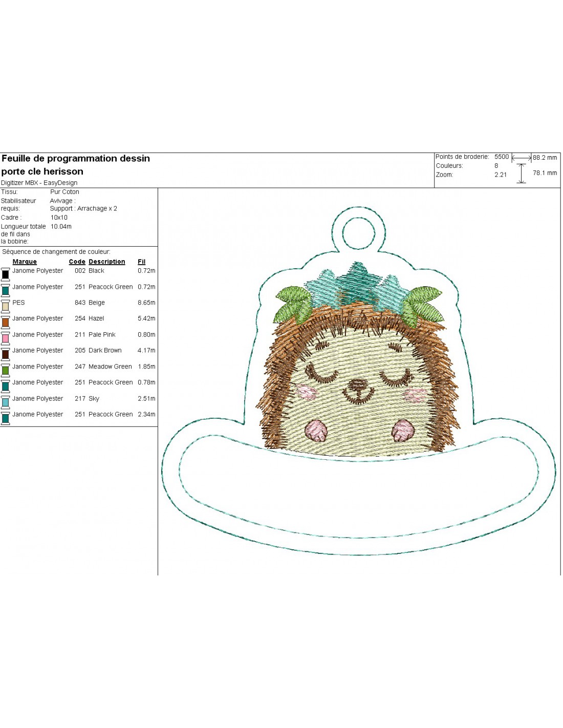Viewport: 563px width, 728px height.
Task: Select the 'Pur Coton' fabric value
Action: (x=64, y=192)
